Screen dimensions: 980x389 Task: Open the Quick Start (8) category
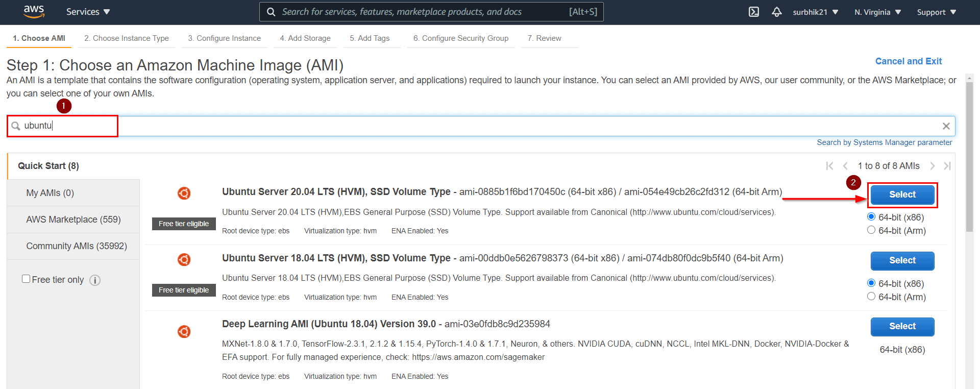pyautogui.click(x=73, y=166)
